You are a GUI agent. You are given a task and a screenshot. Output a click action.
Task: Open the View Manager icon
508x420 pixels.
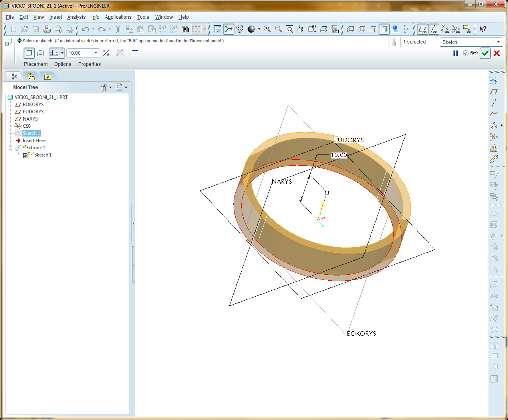335,29
